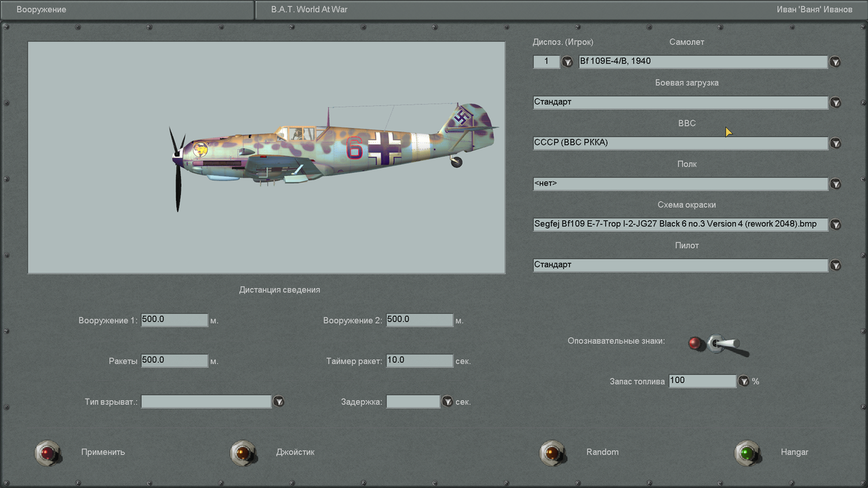Click the Вооружение 1 distance input field
The height and width of the screenshot is (488, 868).
click(174, 319)
